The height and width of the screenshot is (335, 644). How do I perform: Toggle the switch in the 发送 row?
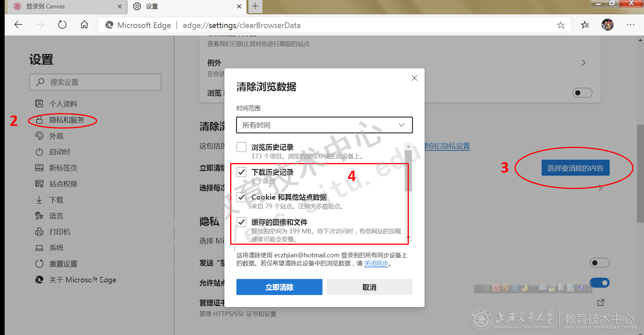coord(599,263)
